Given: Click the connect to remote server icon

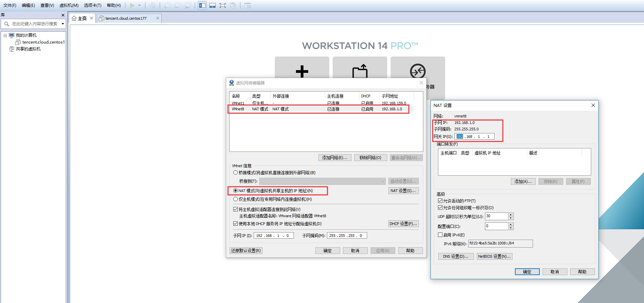Looking at the screenshot, I should [x=418, y=71].
